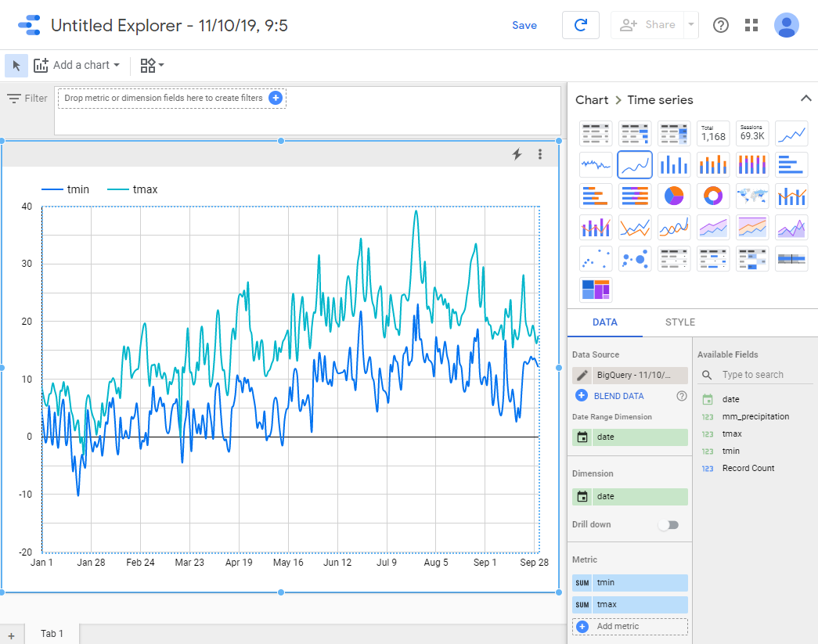Click BLEND DATA
The height and width of the screenshot is (644, 818).
[618, 396]
